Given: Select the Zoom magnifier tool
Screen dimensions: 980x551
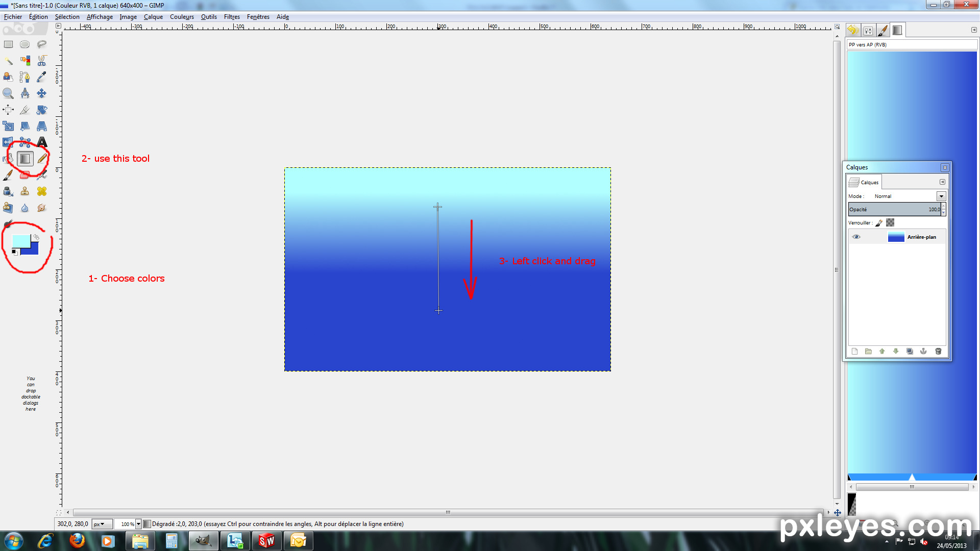Looking at the screenshot, I should coord(8,93).
